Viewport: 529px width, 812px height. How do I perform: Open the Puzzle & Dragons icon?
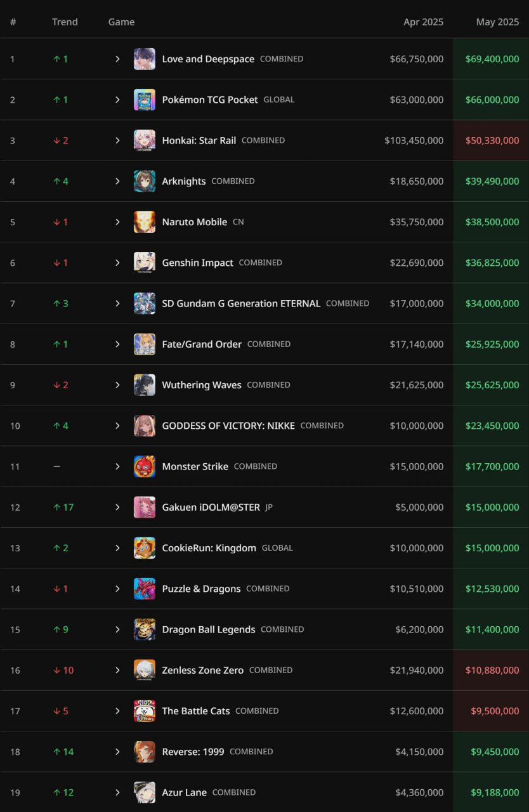pos(144,589)
